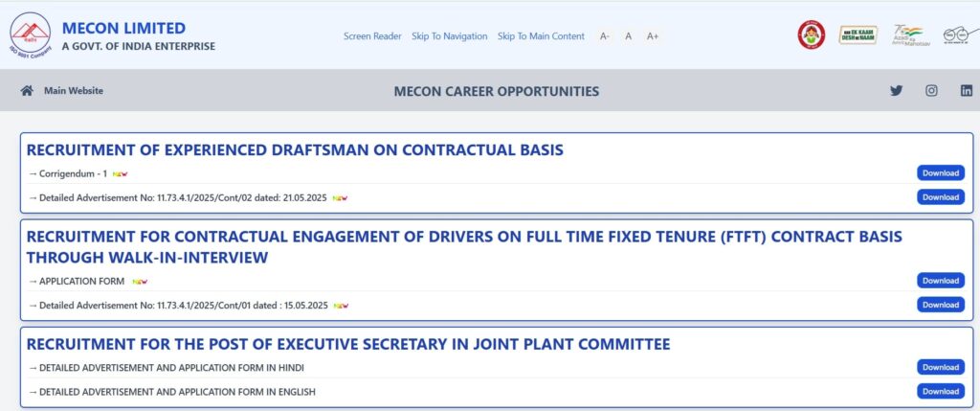The image size is (980, 411).
Task: Download Corrigendum - 1 for Draftsman recruitment
Action: (941, 173)
